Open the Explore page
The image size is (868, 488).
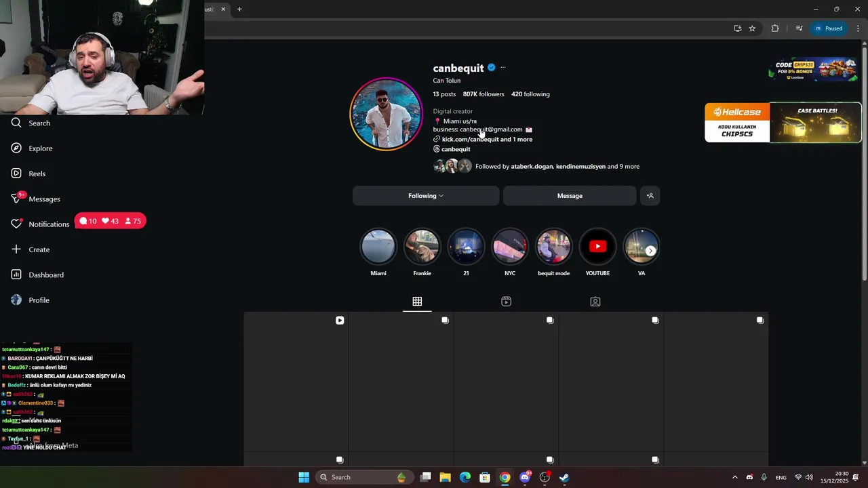pos(32,148)
